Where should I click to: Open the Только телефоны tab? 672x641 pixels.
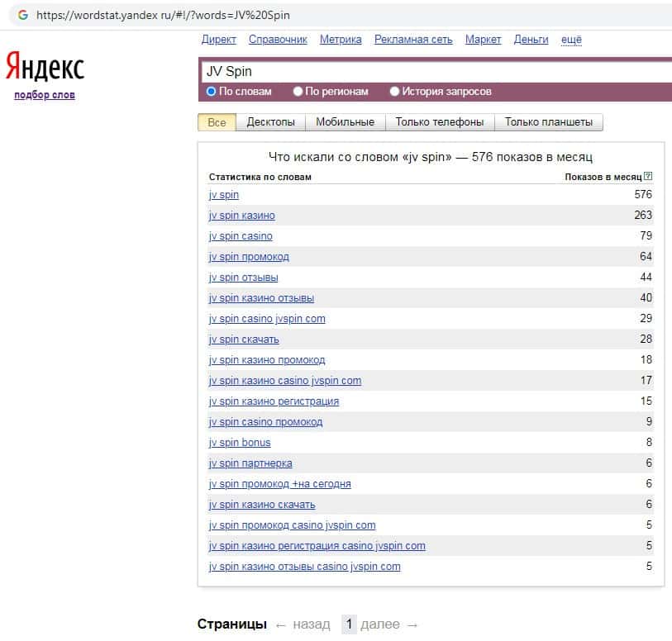pos(439,122)
